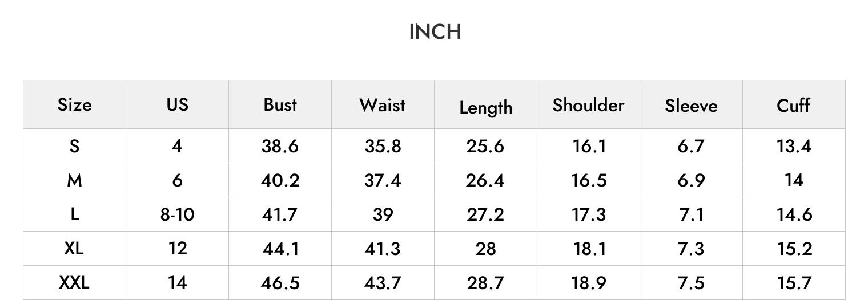Click the 38.6 bust value
The width and height of the screenshot is (868, 308).
click(x=280, y=146)
